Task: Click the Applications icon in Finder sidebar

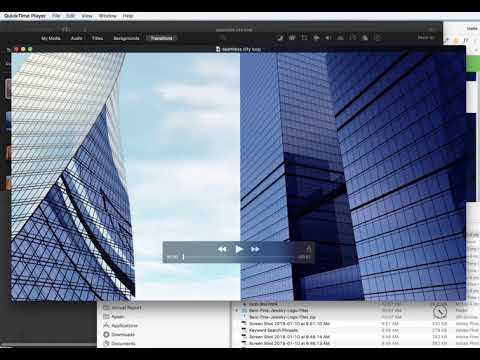Action: (x=107, y=325)
